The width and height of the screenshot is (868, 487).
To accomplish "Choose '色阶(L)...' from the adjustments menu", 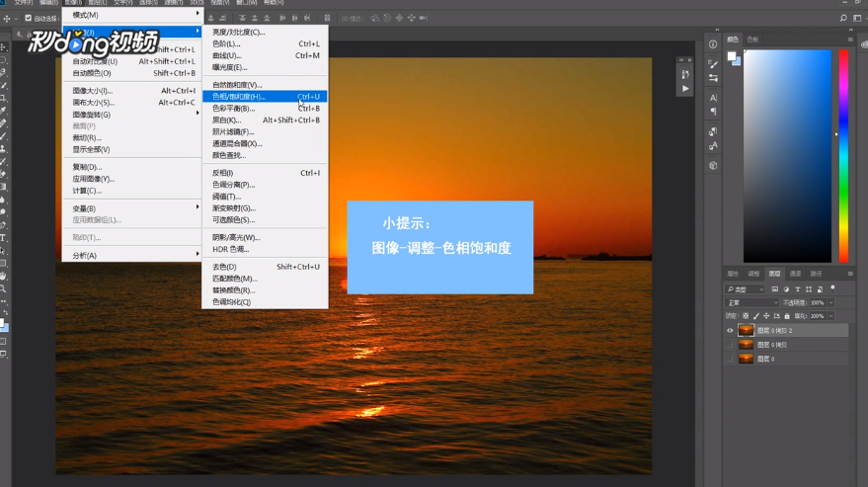I will [x=266, y=43].
